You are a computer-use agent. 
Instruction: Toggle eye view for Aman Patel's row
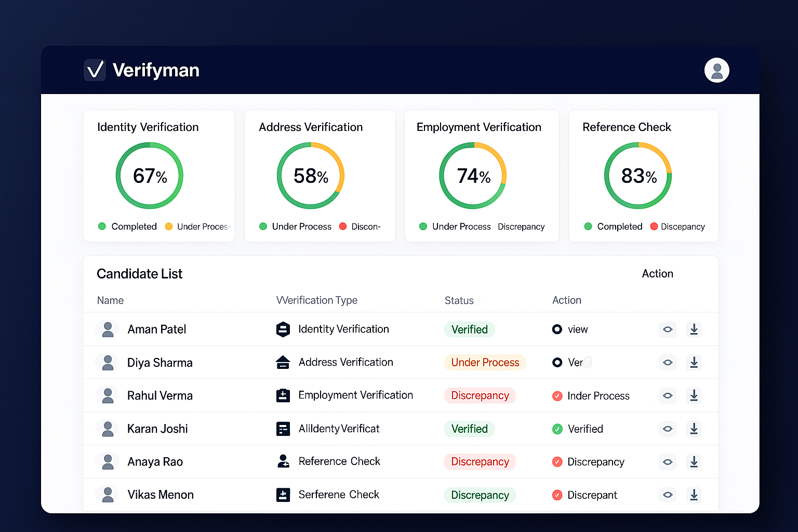click(668, 329)
